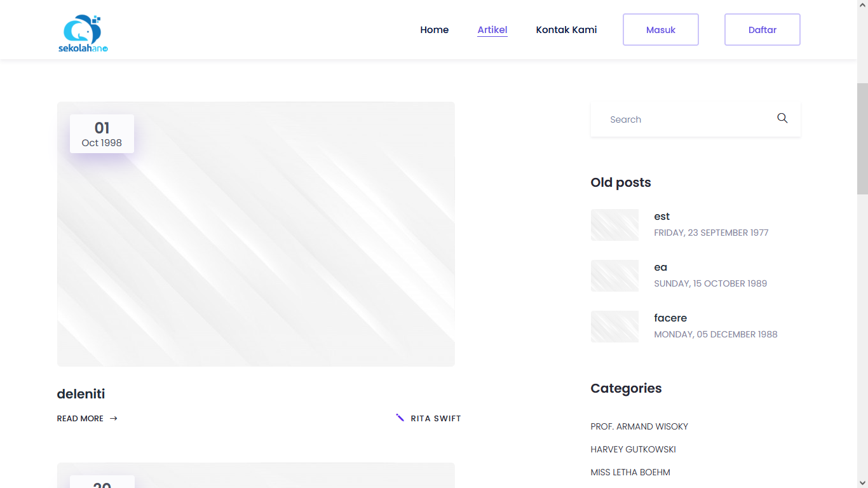Go to the Kontak Kami page

566,30
